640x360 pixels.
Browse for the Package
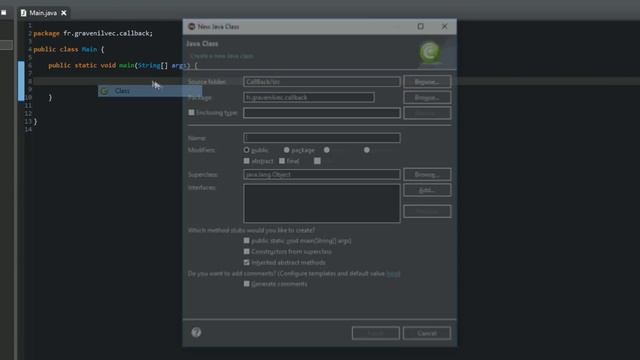tap(427, 98)
